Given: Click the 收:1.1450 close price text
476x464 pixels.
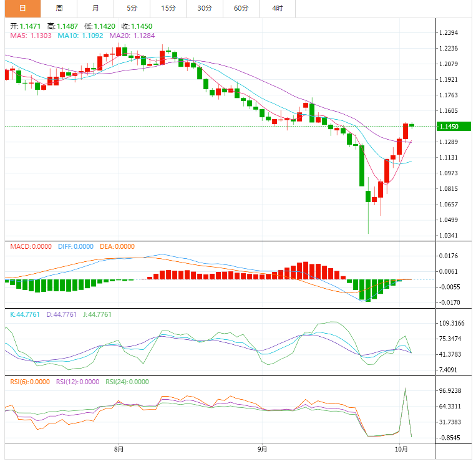Looking at the screenshot, I should click(137, 26).
